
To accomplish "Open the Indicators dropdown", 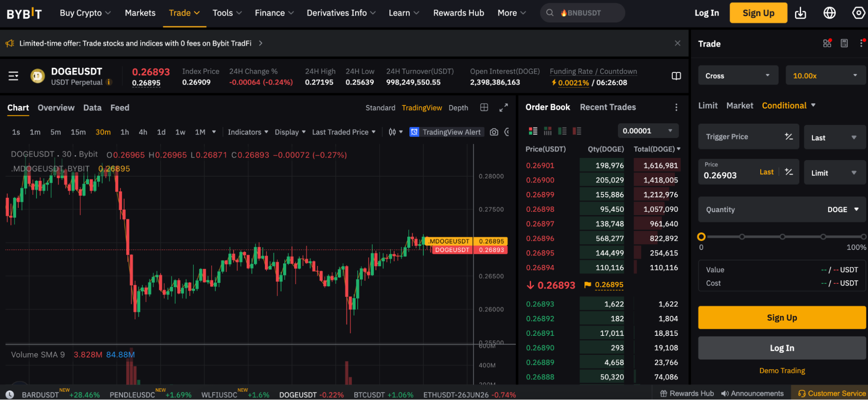I will 248,132.
